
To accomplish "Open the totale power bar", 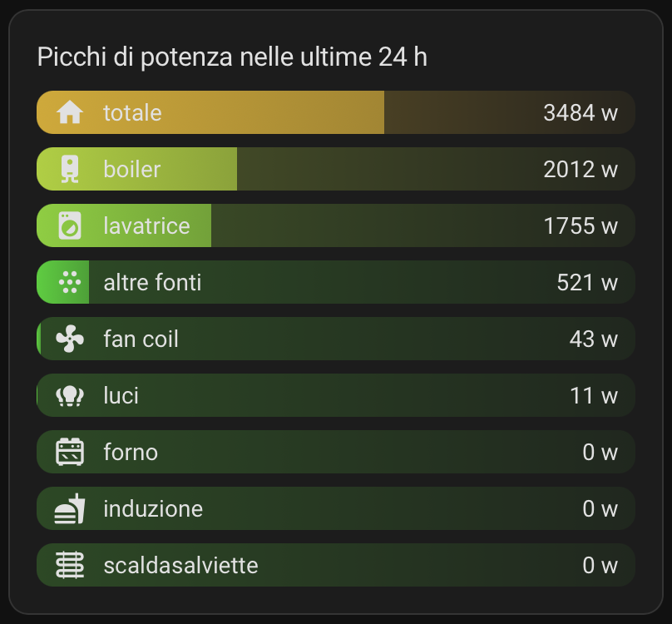I will [333, 112].
